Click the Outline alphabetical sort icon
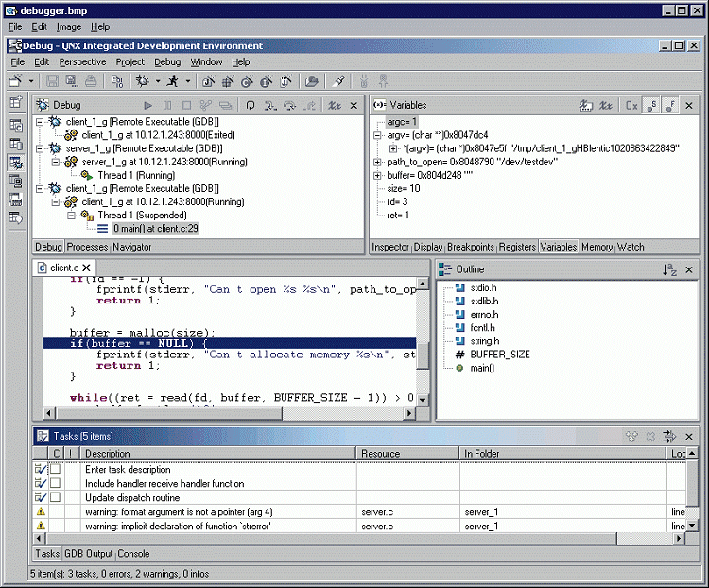 point(669,269)
